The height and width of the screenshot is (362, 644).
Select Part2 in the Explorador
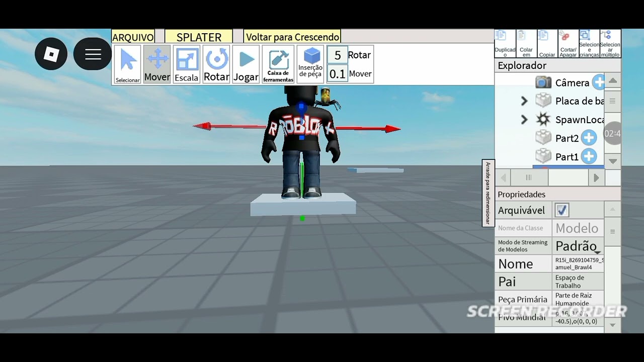567,138
